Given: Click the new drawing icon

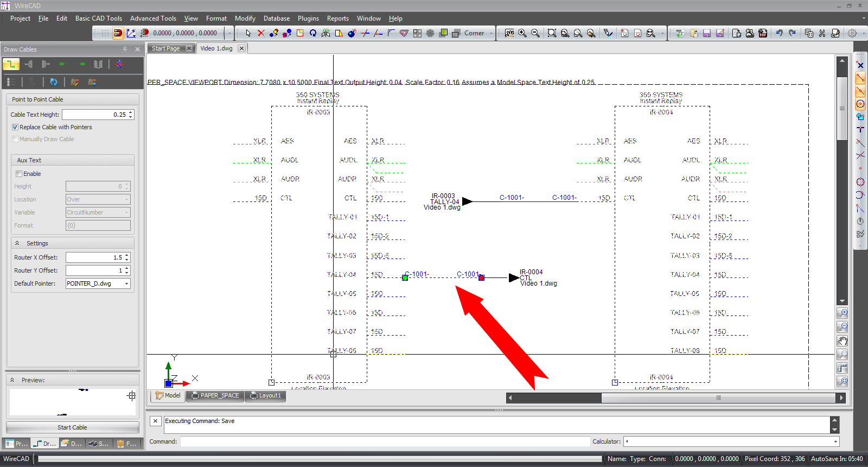Looking at the screenshot, I should pyautogui.click(x=680, y=33).
